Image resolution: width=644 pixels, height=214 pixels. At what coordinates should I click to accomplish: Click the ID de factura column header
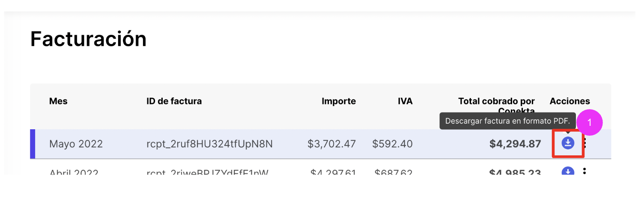[x=174, y=101]
